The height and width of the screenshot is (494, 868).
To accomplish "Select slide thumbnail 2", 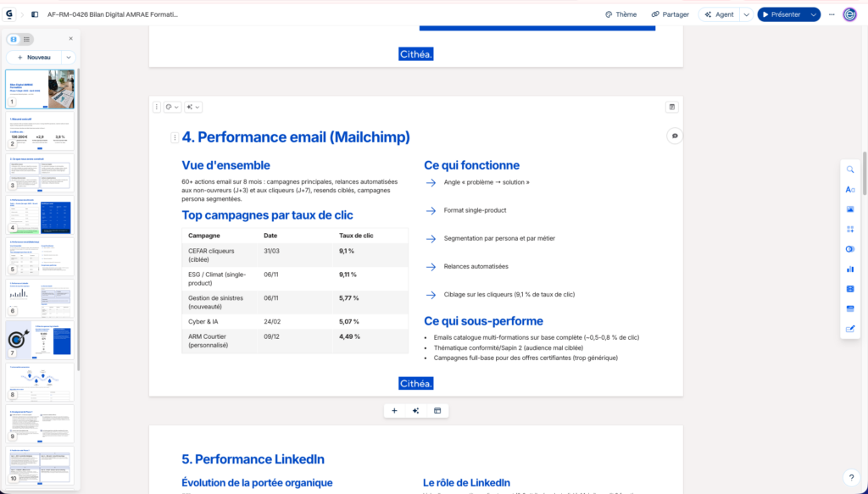I will [x=40, y=131].
